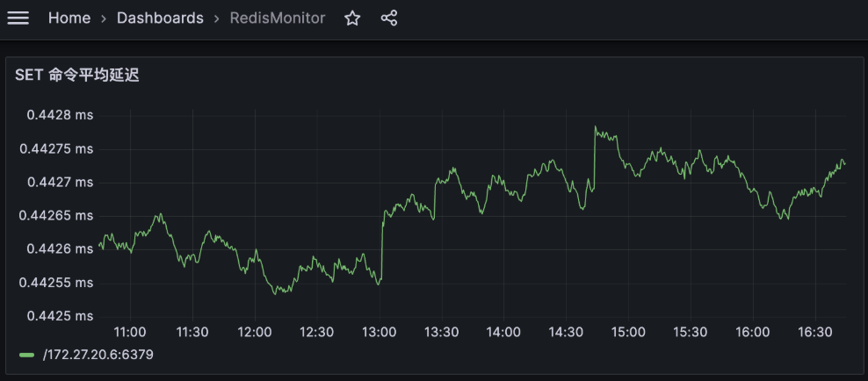The width and height of the screenshot is (868, 381).
Task: Click the 16:00 time axis label
Action: pos(753,333)
